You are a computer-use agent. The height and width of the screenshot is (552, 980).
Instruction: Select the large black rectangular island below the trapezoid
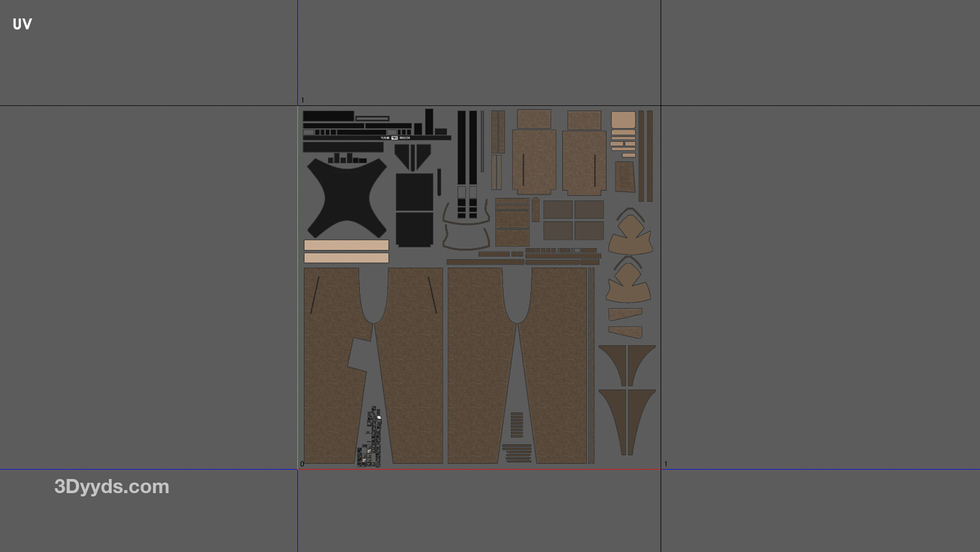[414, 210]
